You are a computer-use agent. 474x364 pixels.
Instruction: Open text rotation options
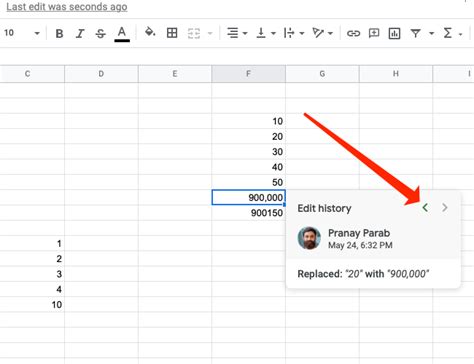322,33
